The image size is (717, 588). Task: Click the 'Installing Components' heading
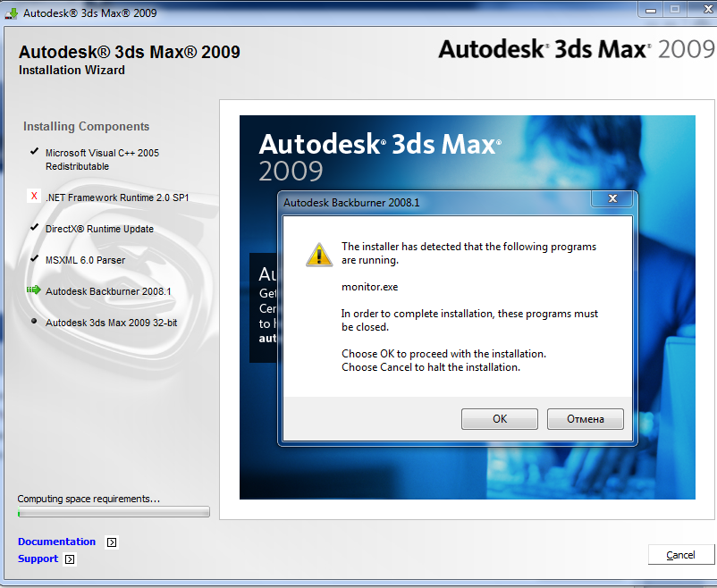pyautogui.click(x=87, y=126)
